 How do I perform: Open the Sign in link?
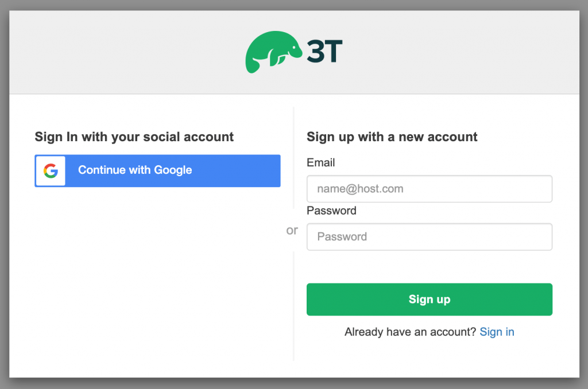click(x=497, y=332)
